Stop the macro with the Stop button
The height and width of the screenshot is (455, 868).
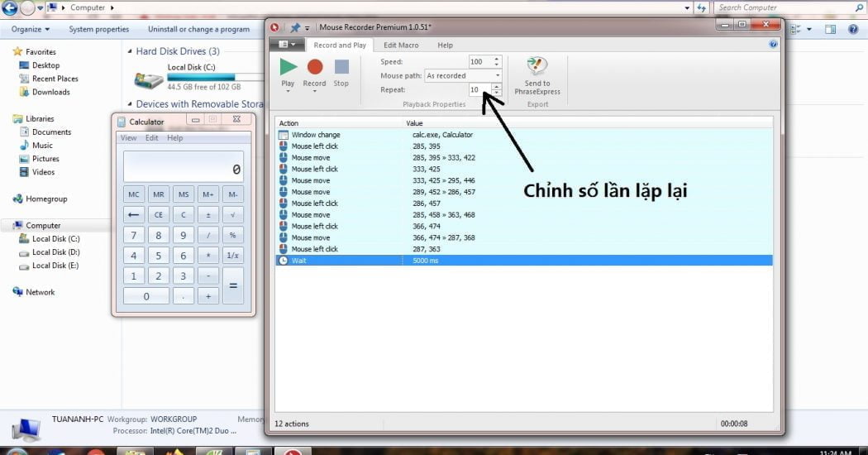click(x=341, y=67)
